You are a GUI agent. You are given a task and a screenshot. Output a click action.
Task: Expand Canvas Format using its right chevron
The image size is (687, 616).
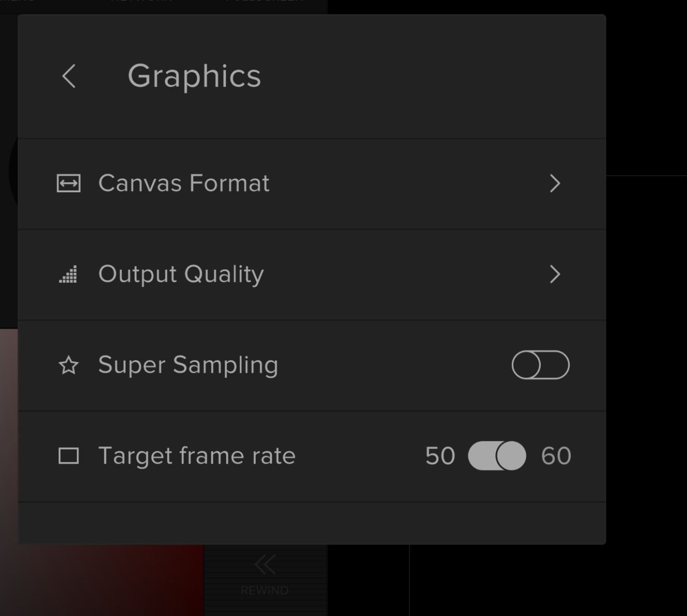[555, 183]
